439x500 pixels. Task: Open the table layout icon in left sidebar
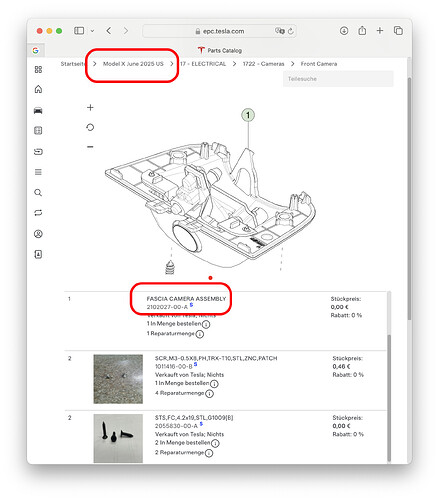[x=38, y=131]
